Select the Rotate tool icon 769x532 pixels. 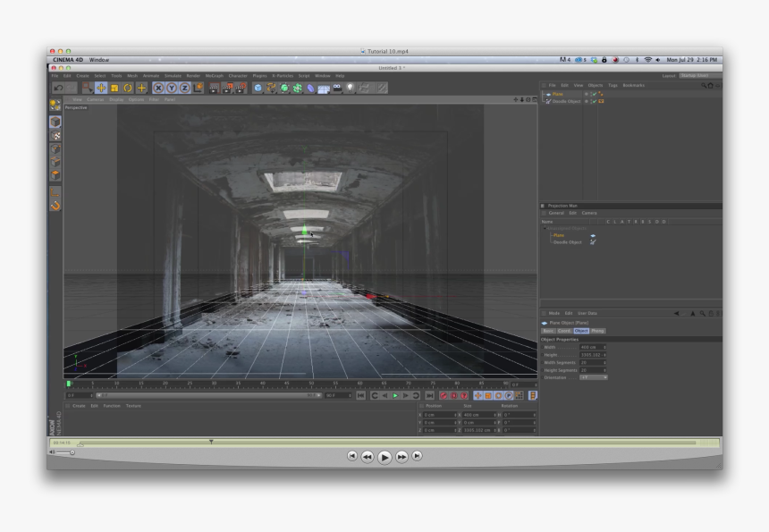[128, 88]
